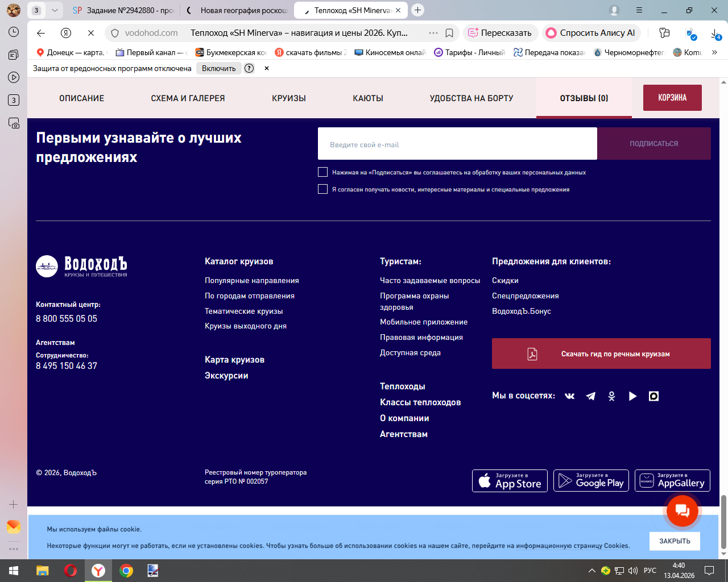Switch to ОТЗЫВЫ (0) tab
Viewport: 728px width, 582px height.
coord(584,98)
